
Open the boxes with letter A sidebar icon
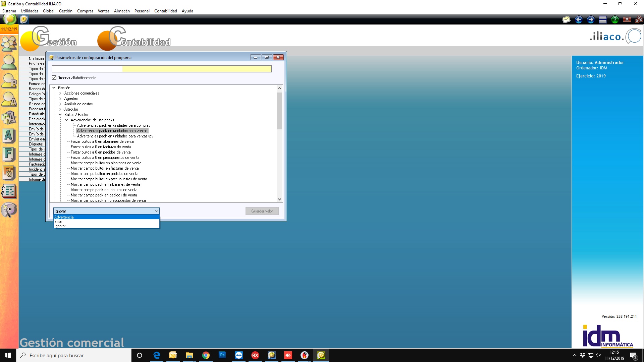[9, 118]
